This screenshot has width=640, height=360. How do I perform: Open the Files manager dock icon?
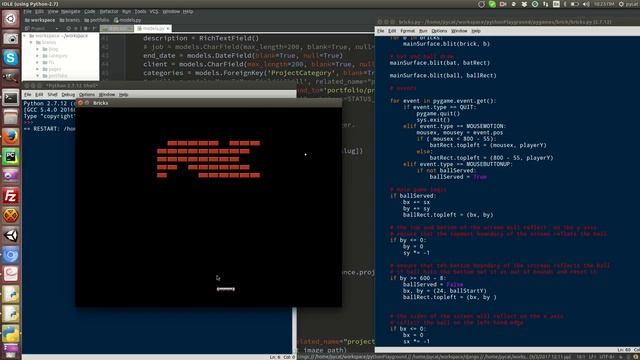[11, 118]
